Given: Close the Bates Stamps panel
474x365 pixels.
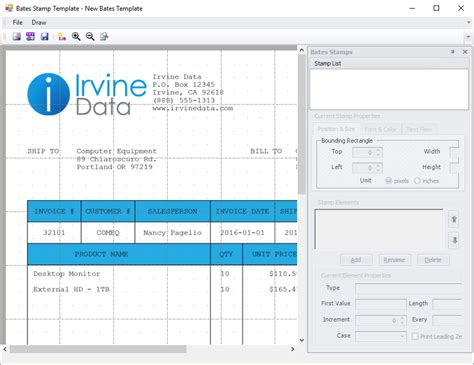Looking at the screenshot, I should click(465, 52).
